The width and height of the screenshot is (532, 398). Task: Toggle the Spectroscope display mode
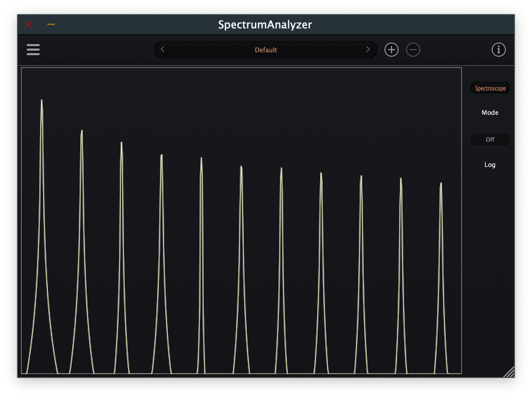click(x=489, y=88)
